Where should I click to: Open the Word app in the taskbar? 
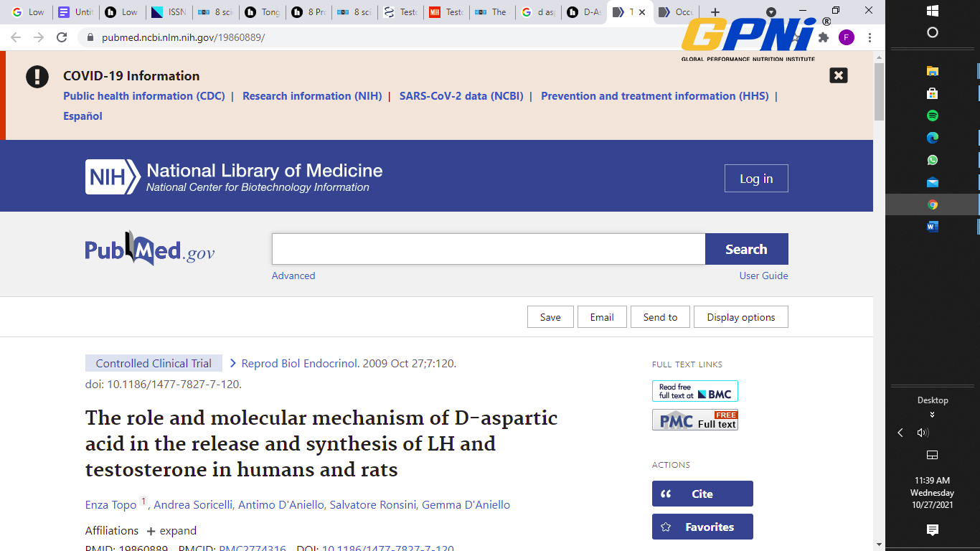pos(932,227)
